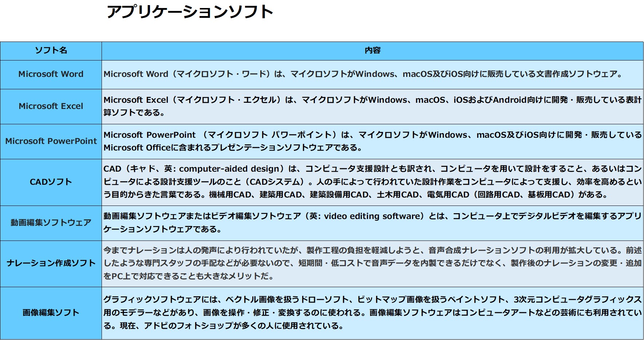Click the PowerPoint description mentioning プレゼンテーションソフトウェア
The width and height of the screenshot is (644, 340).
coord(372,141)
